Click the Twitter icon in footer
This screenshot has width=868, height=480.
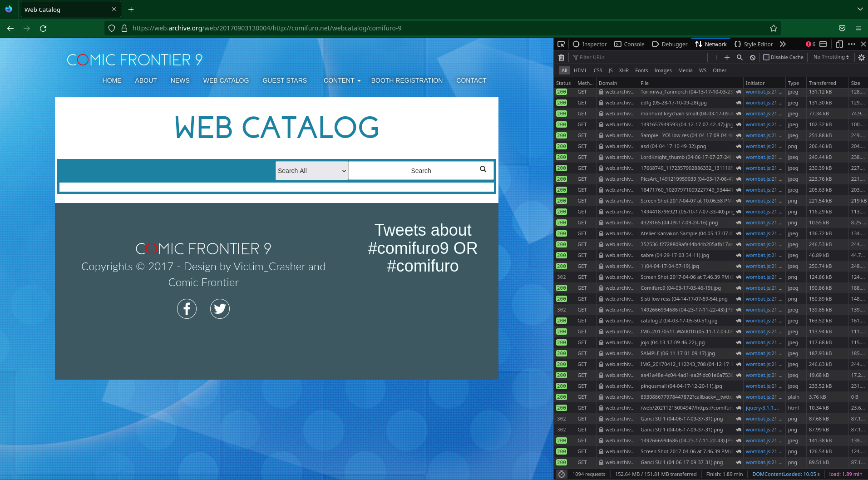coord(220,309)
